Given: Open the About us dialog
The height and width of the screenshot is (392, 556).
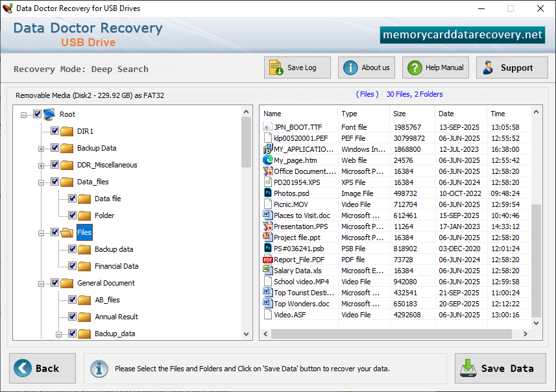Looking at the screenshot, I should coord(367,67).
